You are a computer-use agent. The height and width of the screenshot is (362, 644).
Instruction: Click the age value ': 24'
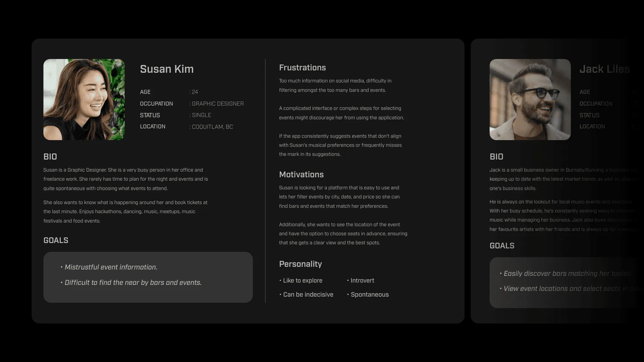[x=194, y=92]
